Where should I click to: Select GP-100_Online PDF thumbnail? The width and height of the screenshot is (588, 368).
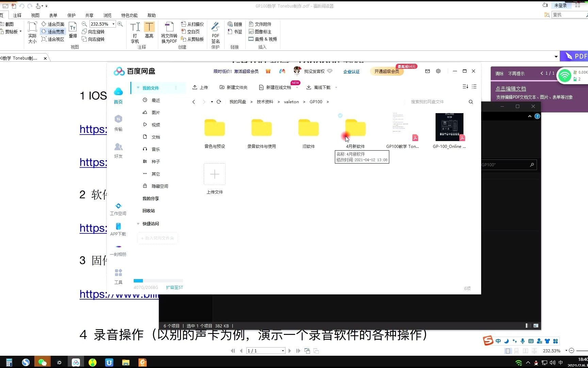[x=449, y=127]
